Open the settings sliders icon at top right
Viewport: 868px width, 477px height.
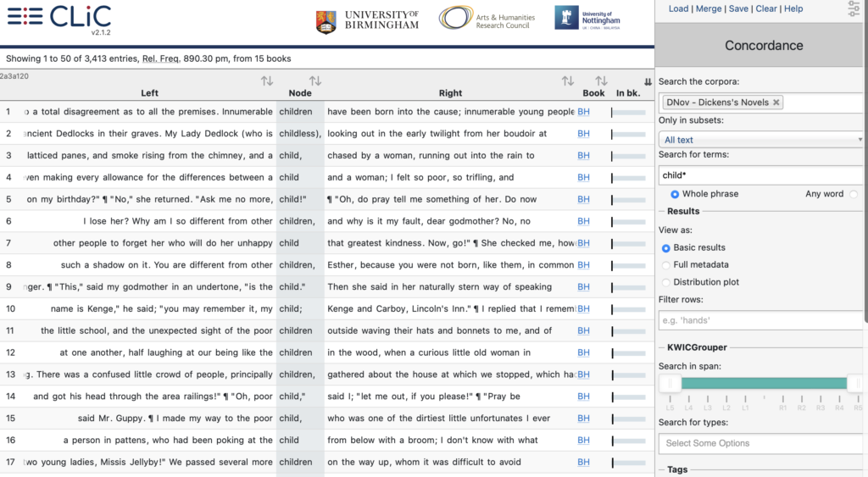[x=854, y=9]
